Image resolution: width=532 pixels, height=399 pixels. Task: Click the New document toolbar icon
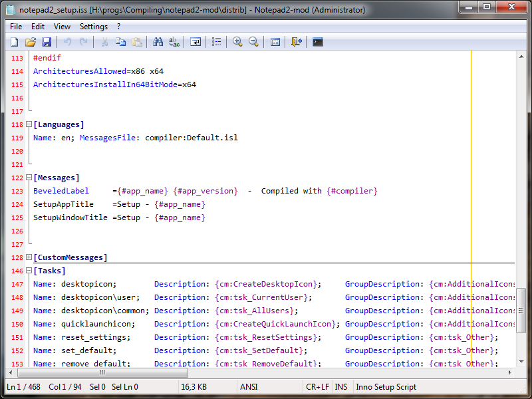pos(14,42)
